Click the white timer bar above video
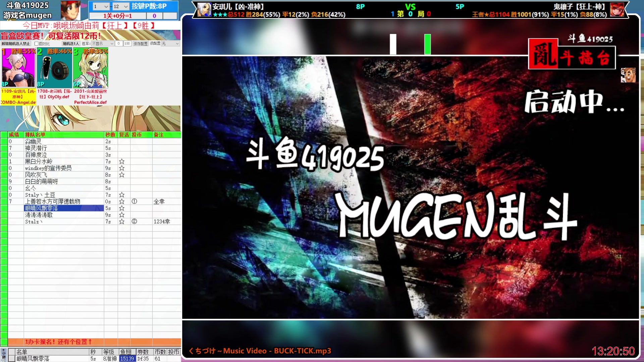The width and height of the screenshot is (644, 362). coord(393,44)
